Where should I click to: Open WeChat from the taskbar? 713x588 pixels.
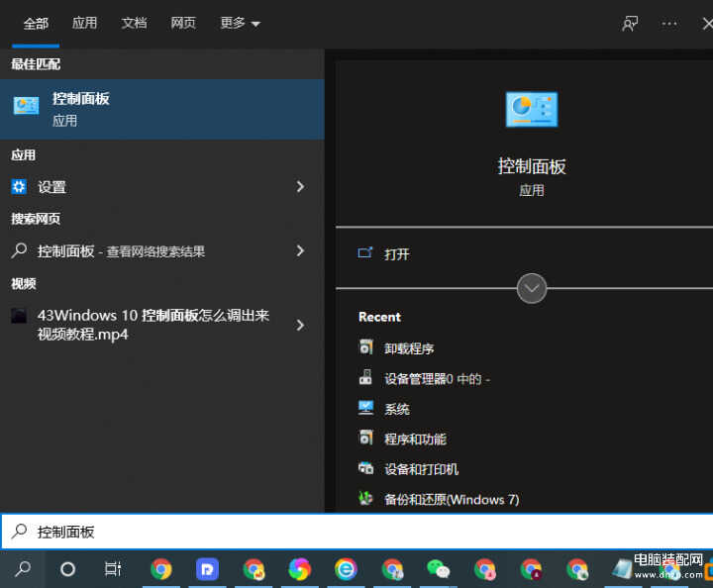click(x=439, y=569)
